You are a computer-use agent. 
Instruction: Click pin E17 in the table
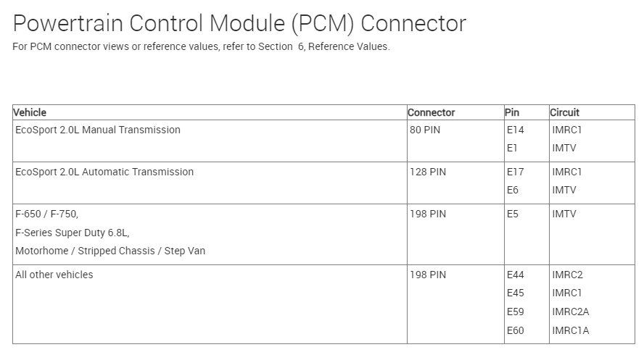[x=515, y=172]
